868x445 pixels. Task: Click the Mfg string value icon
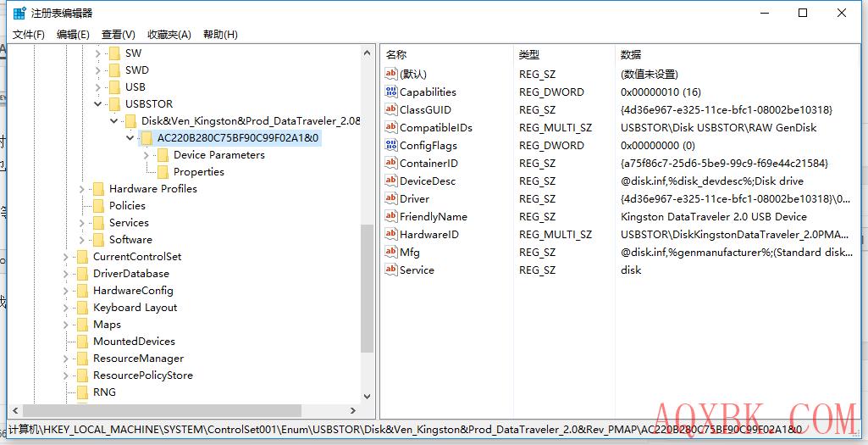(x=391, y=252)
